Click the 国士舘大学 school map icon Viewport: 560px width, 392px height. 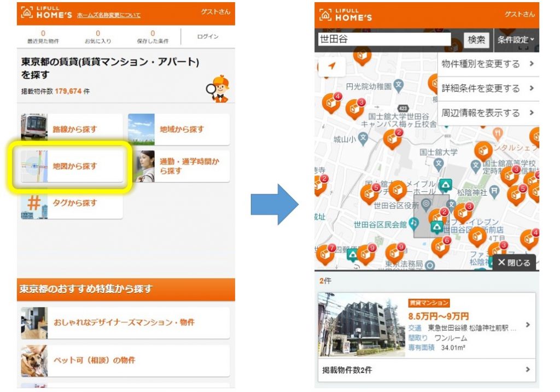coord(439,165)
